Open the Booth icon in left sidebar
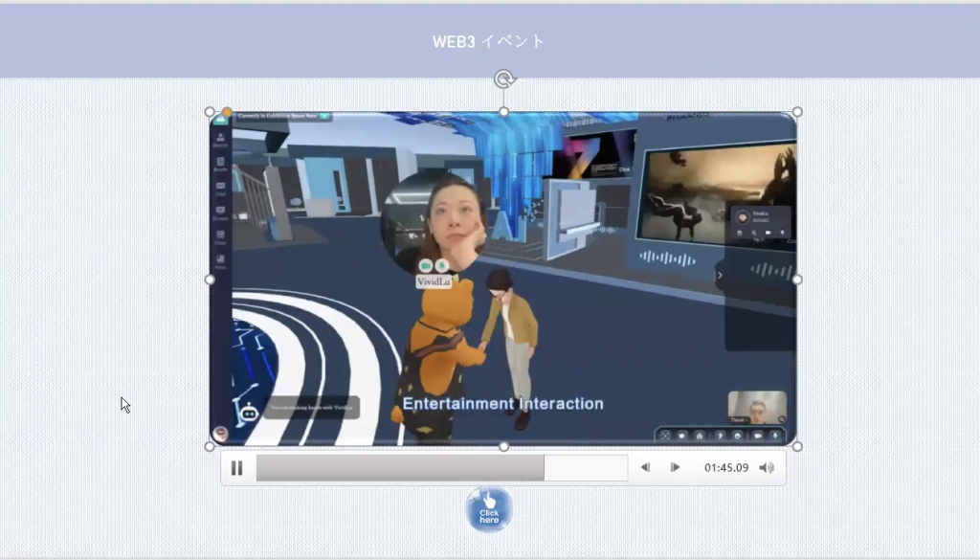 coord(221,164)
